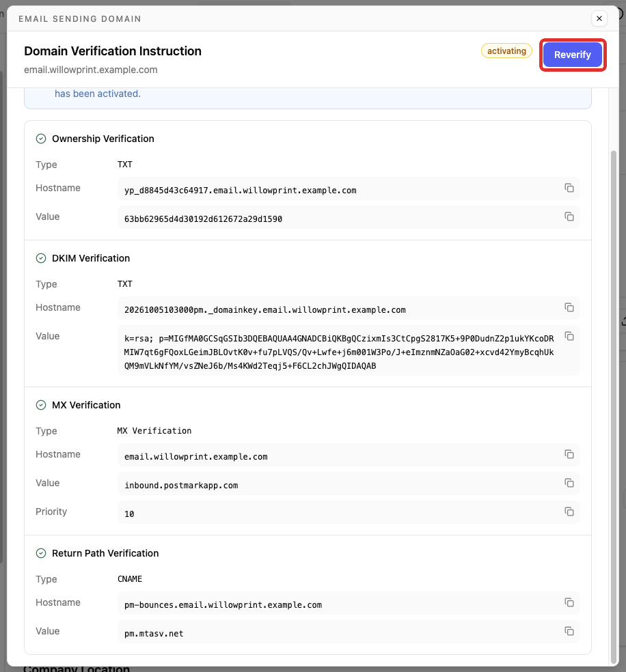
Task: Click the Return Path Verification heading
Action: point(105,553)
